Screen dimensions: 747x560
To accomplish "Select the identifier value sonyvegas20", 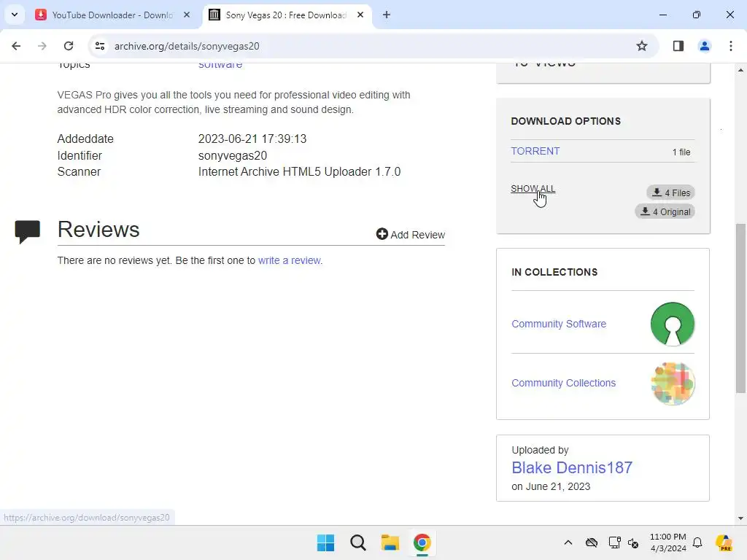I will pos(233,156).
